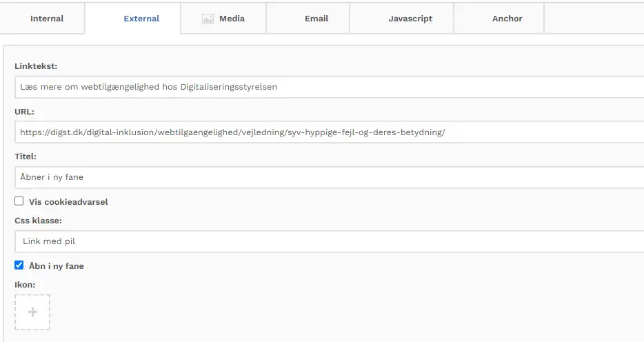Image resolution: width=644 pixels, height=342 pixels.
Task: Select the External tab
Action: [141, 19]
